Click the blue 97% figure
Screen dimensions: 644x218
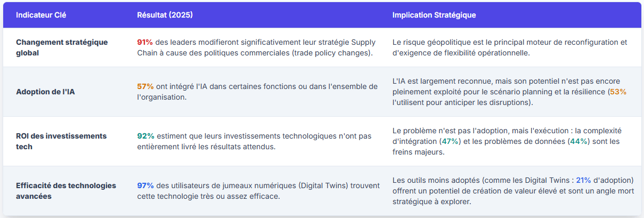[x=145, y=185]
